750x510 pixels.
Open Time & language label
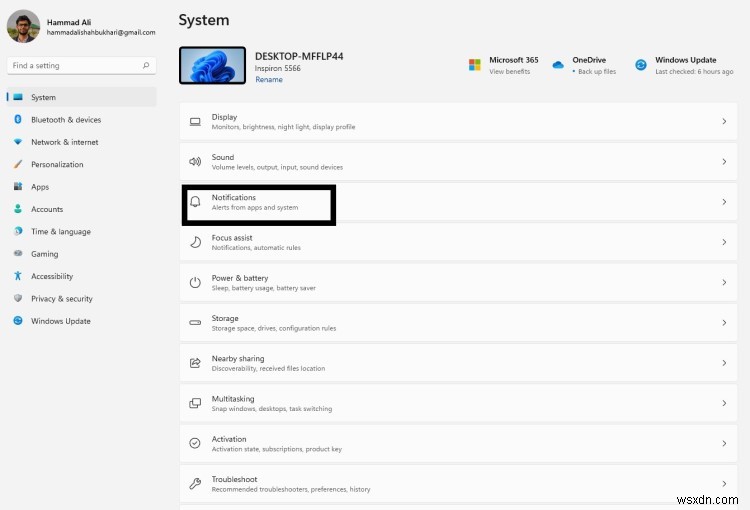(61, 232)
